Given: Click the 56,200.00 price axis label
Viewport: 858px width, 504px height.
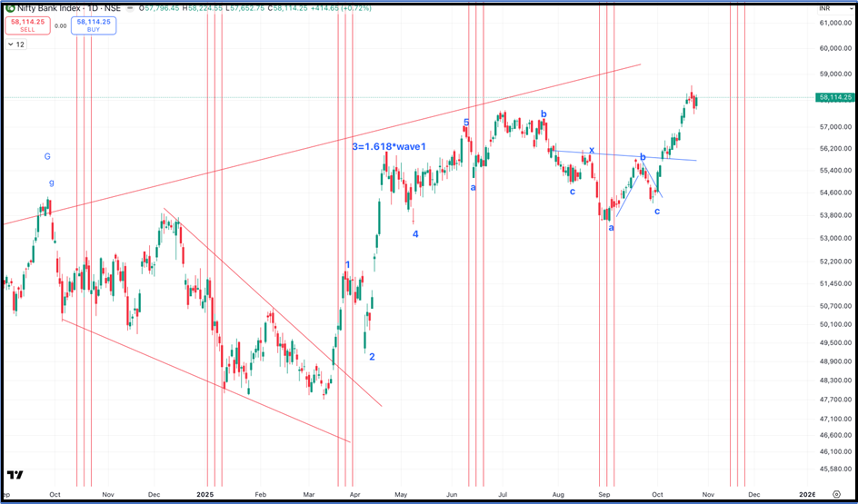Looking at the screenshot, I should pos(837,148).
